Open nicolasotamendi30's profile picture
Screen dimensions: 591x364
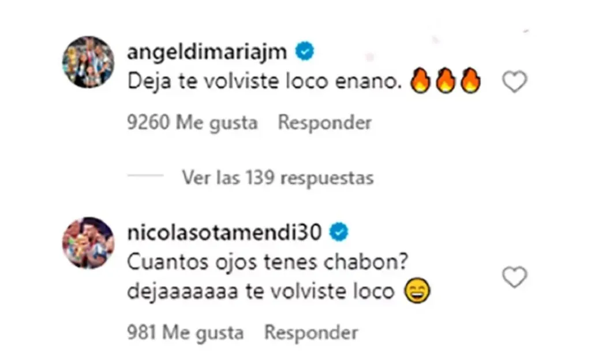coord(88,243)
